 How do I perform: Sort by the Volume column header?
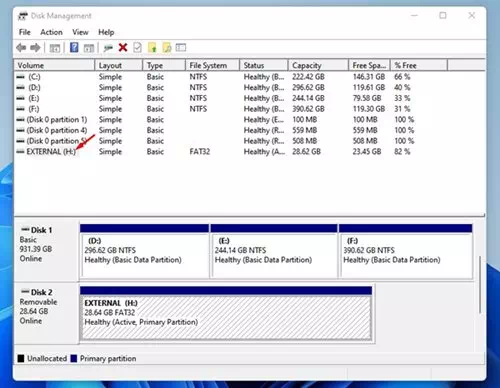click(54, 65)
